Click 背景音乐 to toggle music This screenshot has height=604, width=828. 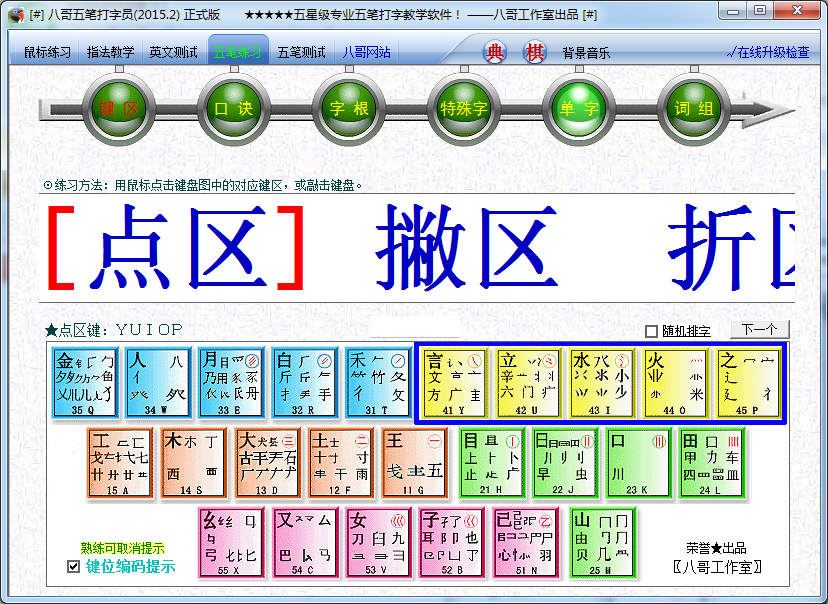click(586, 53)
